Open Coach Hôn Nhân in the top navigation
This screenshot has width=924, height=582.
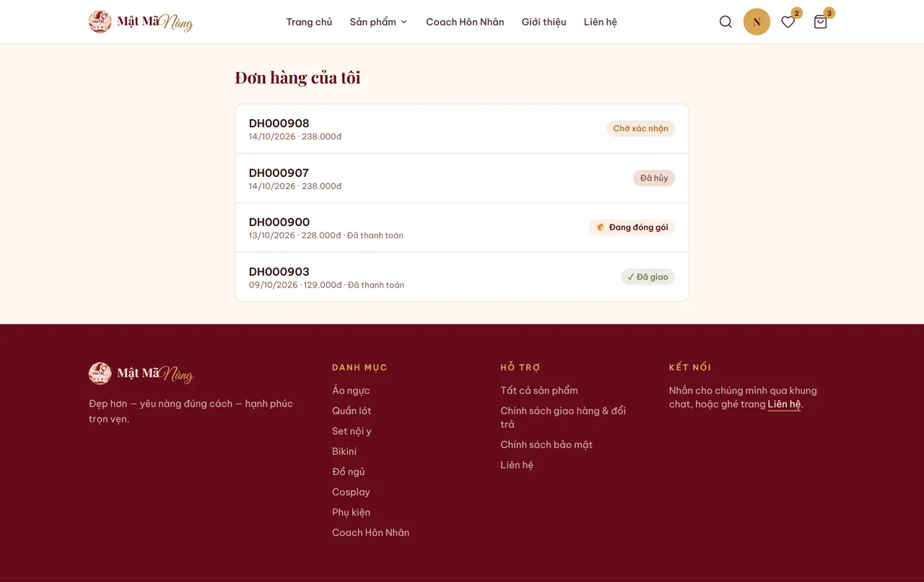(465, 22)
